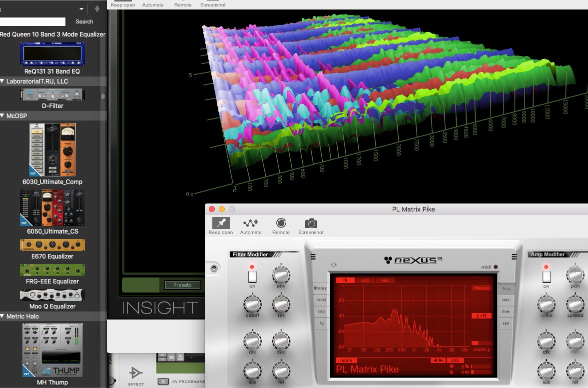Open the live tab on Nexus
The image size is (588, 388).
pos(506,311)
